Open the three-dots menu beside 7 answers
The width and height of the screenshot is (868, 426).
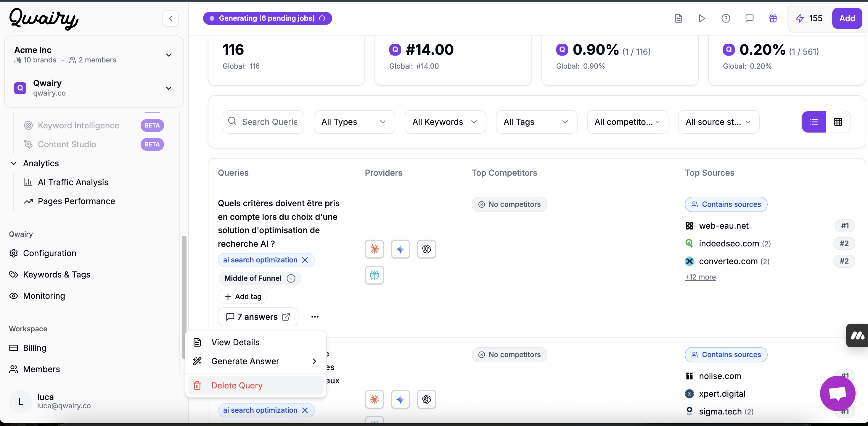tap(315, 317)
